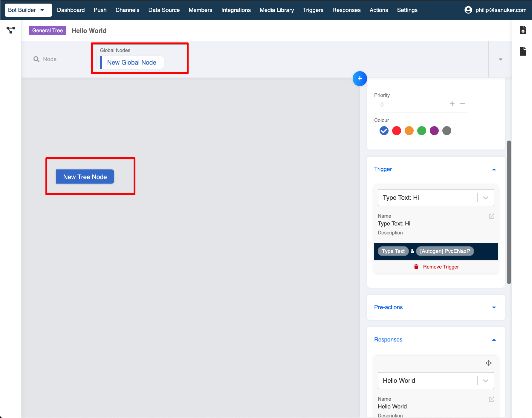Collapse the Responses section
Viewport: 532px width, 418px height.
click(494, 340)
